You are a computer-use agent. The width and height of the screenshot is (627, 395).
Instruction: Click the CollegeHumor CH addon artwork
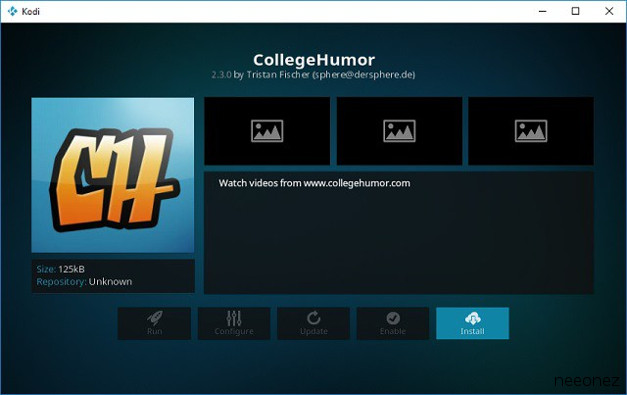point(113,175)
